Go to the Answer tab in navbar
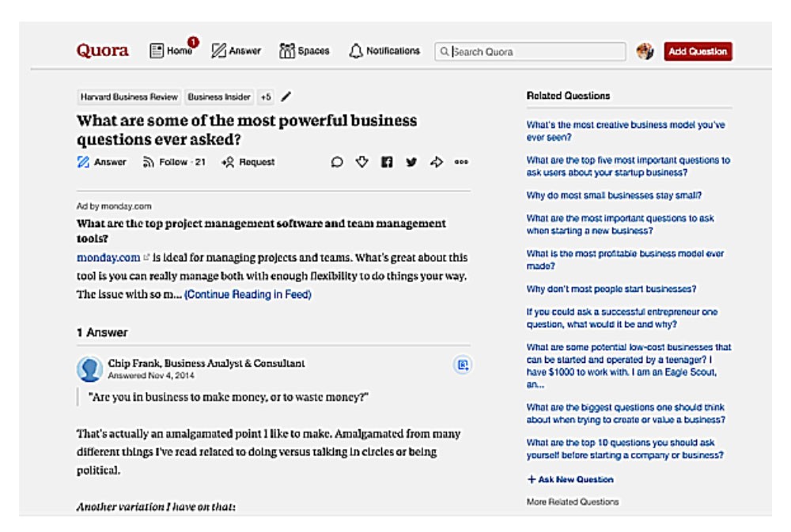Screen dimensions: 791x532 pos(236,51)
